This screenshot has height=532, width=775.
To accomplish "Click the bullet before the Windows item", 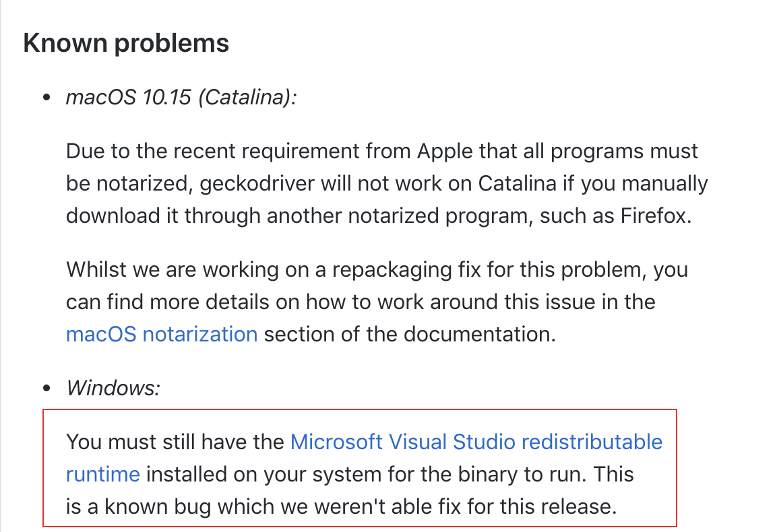I will (47, 389).
